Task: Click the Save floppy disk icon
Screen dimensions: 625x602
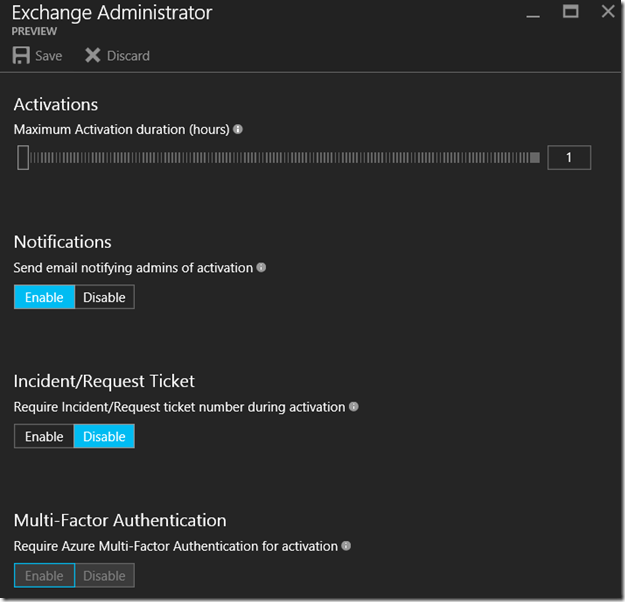Action: (21, 55)
